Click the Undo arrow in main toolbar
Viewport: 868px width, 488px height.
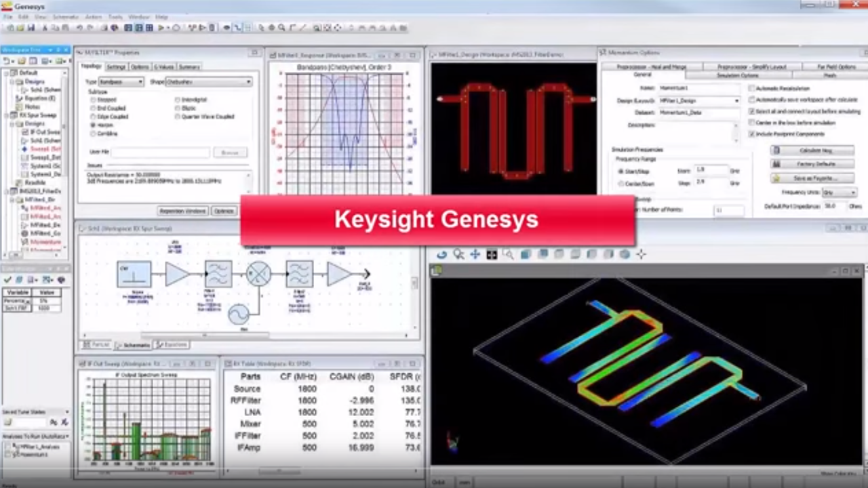point(79,28)
